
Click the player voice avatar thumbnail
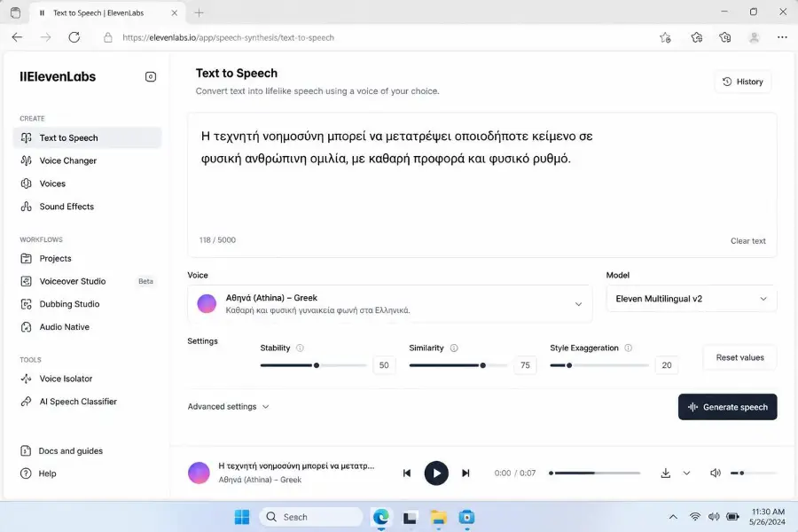click(199, 473)
